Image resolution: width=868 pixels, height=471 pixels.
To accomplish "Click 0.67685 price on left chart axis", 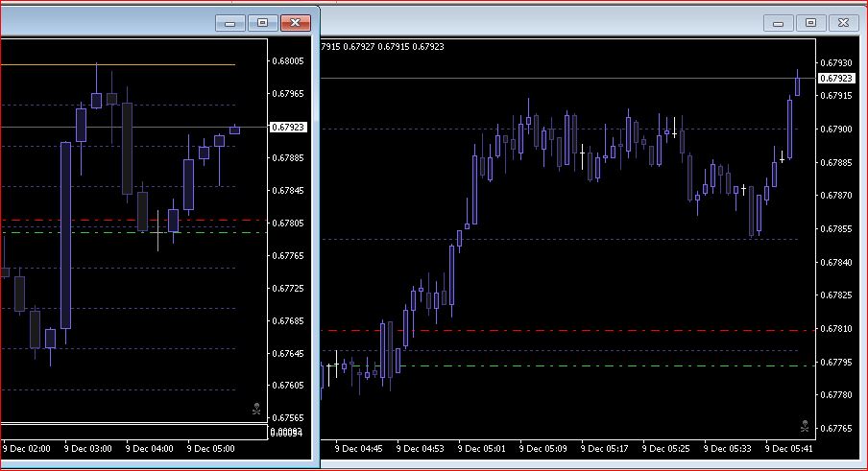I will click(x=288, y=321).
